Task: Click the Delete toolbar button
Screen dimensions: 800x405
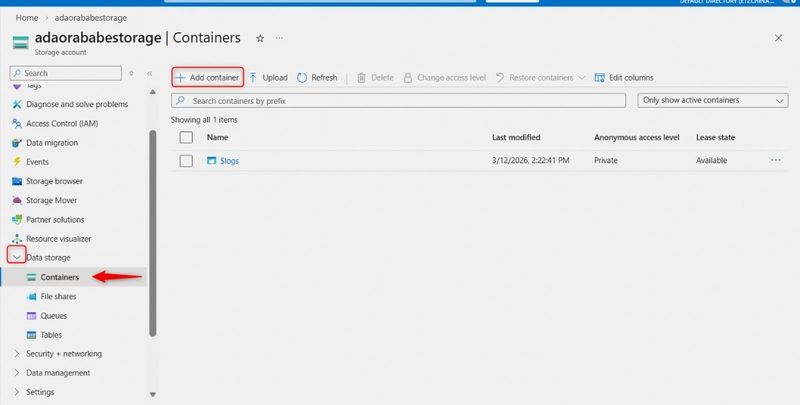Action: [x=376, y=78]
